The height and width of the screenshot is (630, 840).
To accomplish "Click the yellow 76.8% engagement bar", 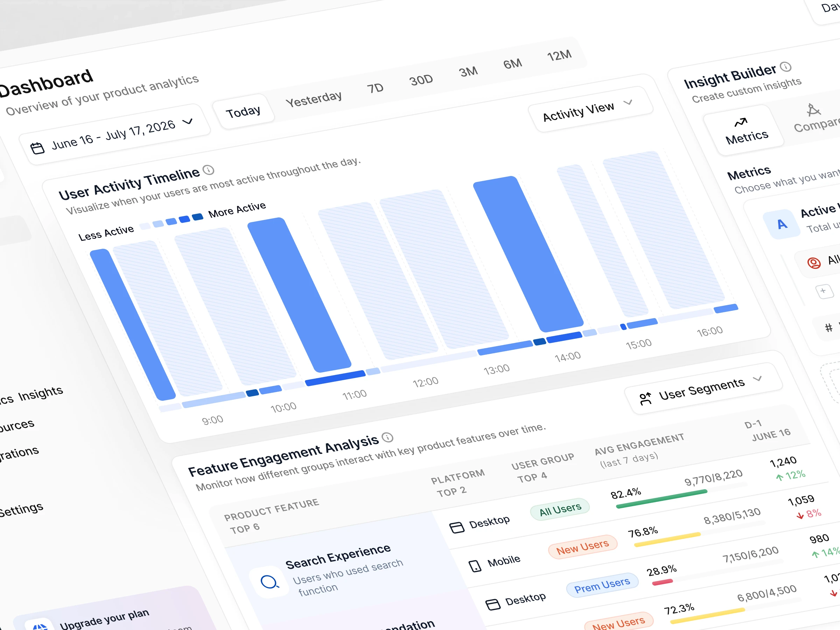I will click(667, 539).
